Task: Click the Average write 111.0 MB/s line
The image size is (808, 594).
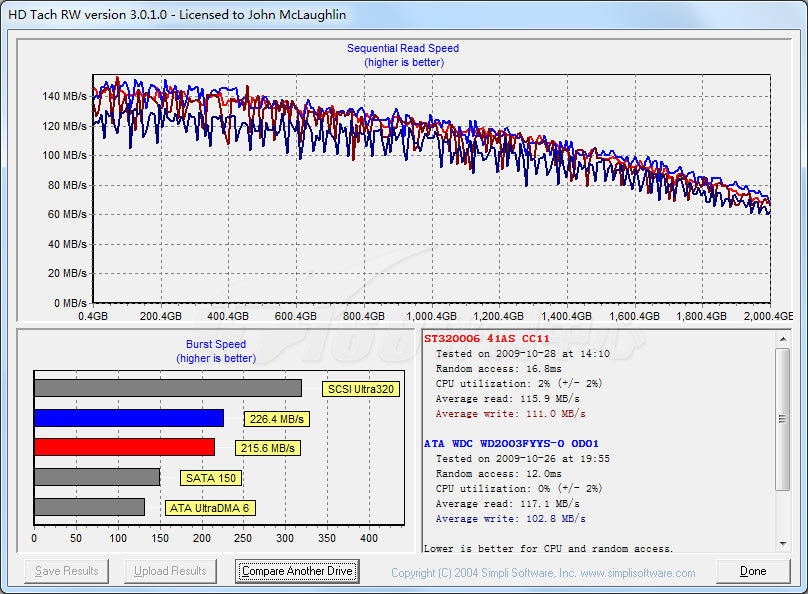Action: point(510,413)
